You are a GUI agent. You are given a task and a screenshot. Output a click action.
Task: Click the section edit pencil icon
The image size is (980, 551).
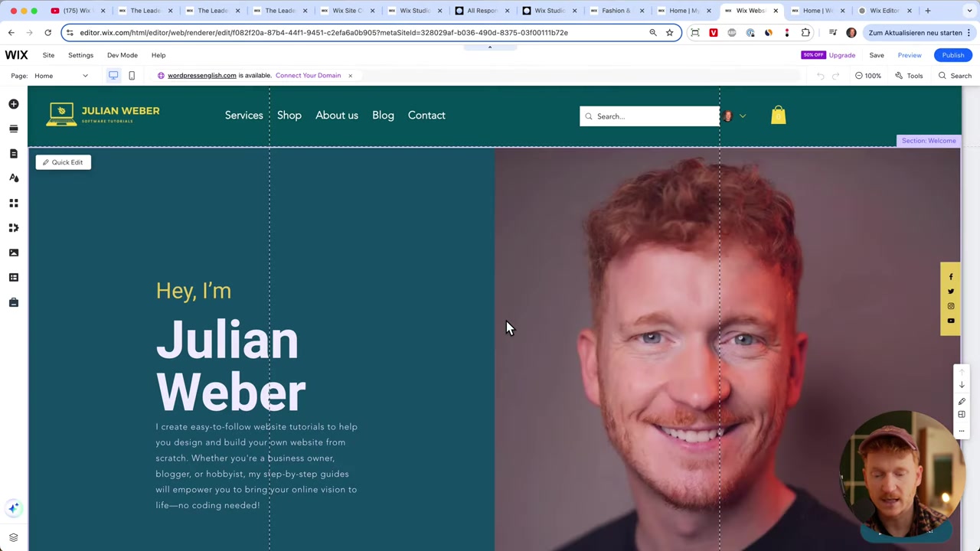coord(962,401)
